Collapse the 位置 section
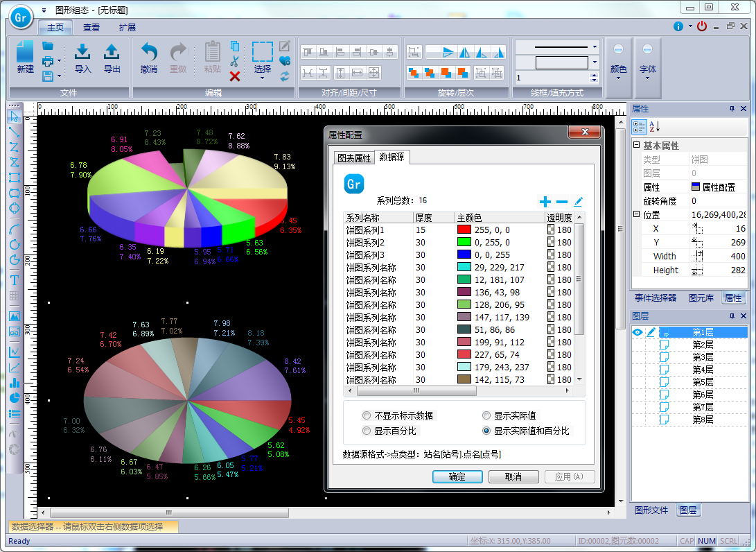This screenshot has width=756, height=552. [636, 214]
